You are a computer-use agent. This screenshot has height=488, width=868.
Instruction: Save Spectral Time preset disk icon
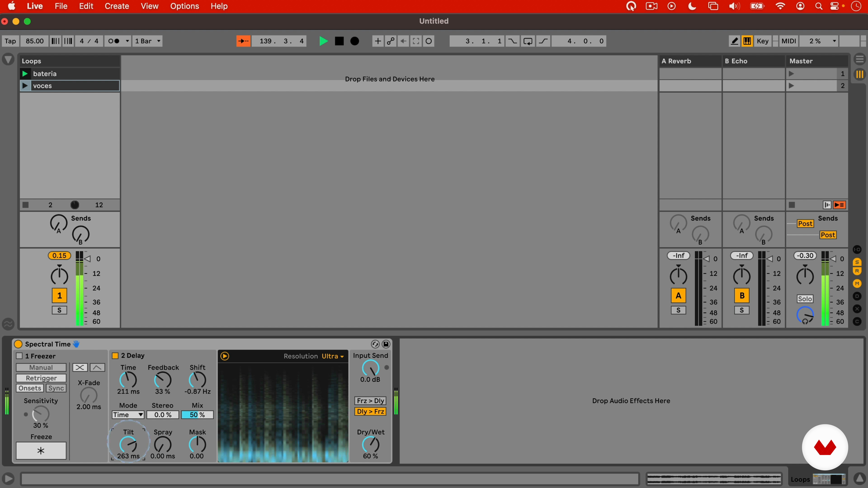click(386, 344)
